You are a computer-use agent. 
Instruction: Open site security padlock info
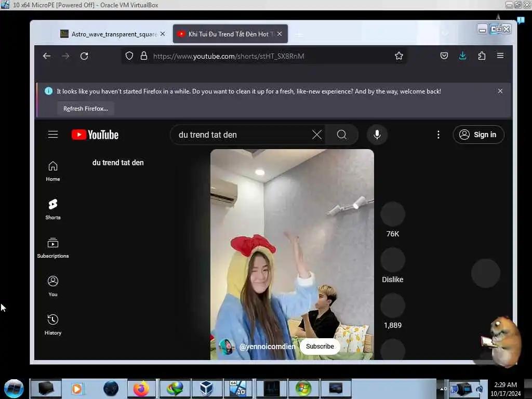coord(144,56)
